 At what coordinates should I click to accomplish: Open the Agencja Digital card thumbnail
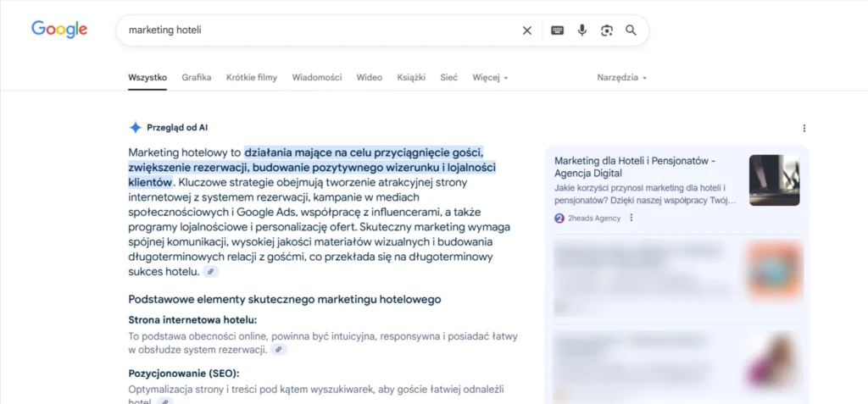click(x=774, y=180)
